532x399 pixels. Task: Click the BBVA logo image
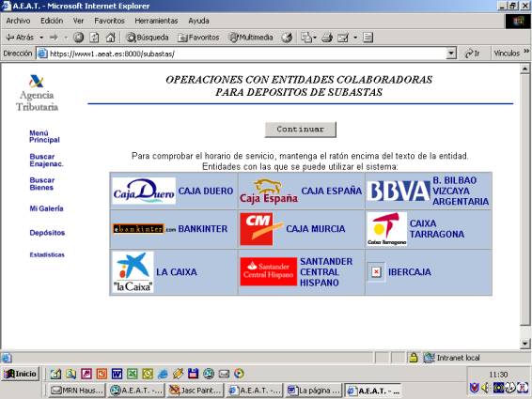[399, 191]
